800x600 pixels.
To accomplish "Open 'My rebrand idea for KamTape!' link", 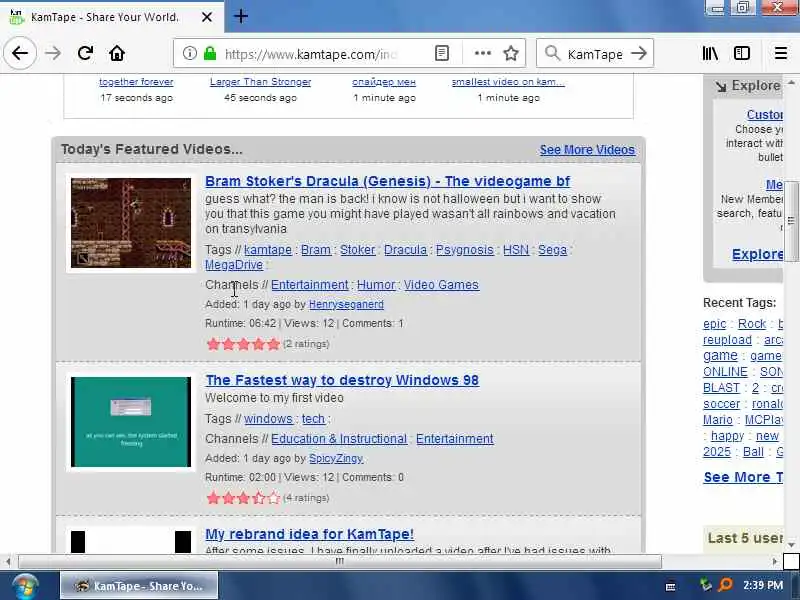I will click(x=310, y=534).
